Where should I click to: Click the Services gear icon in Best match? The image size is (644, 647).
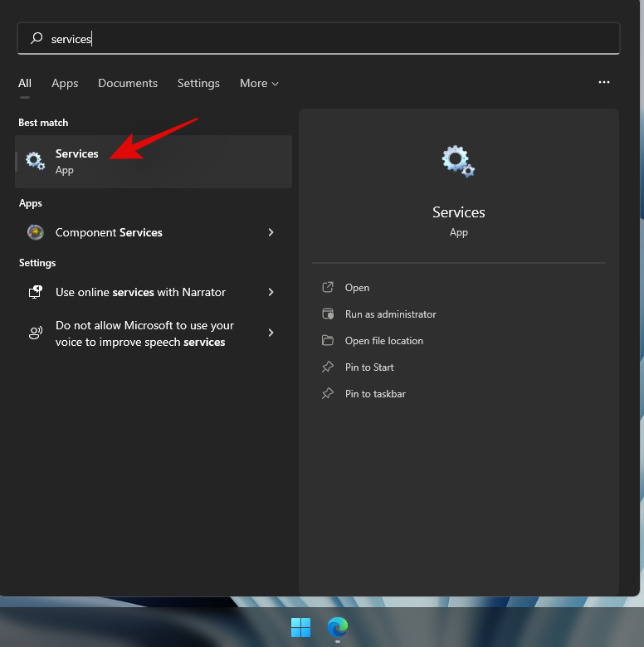[35, 161]
